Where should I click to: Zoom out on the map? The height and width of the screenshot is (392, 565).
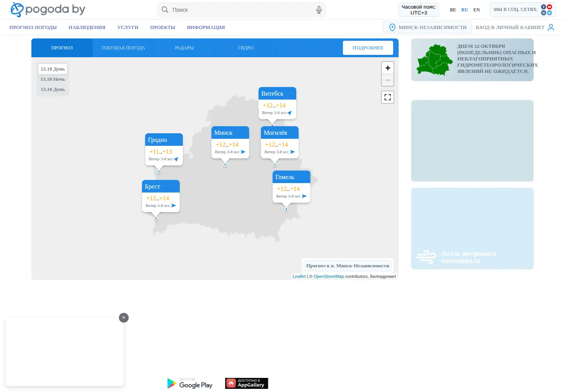[388, 80]
